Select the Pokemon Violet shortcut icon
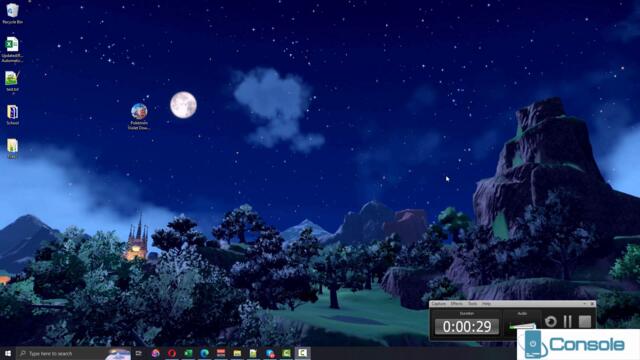The height and width of the screenshot is (360, 640). [139, 116]
